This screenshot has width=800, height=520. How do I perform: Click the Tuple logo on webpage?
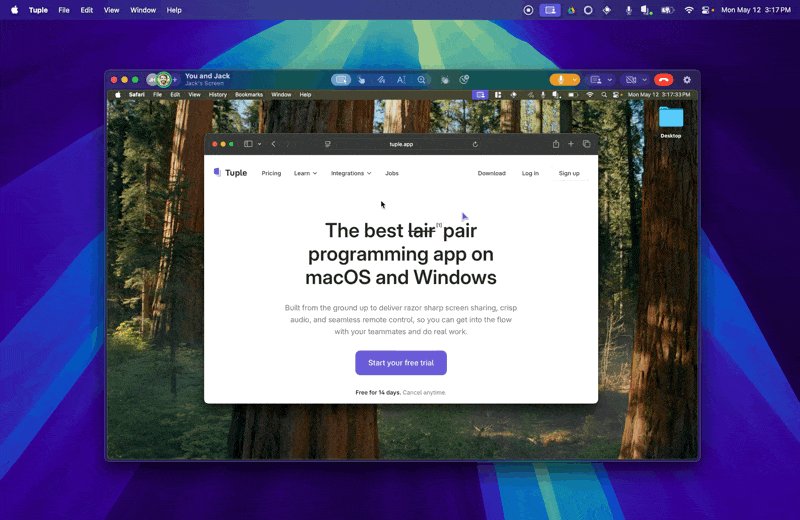(230, 172)
